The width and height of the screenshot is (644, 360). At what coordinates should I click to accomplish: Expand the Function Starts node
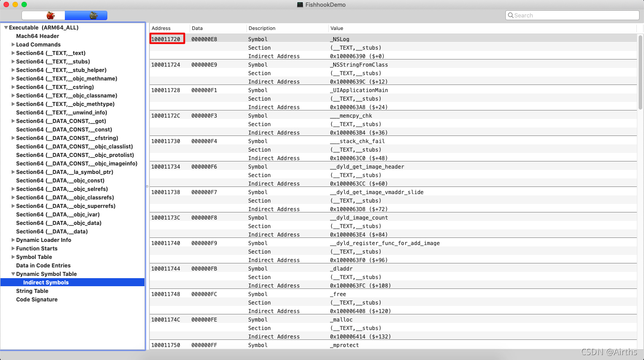(x=13, y=249)
